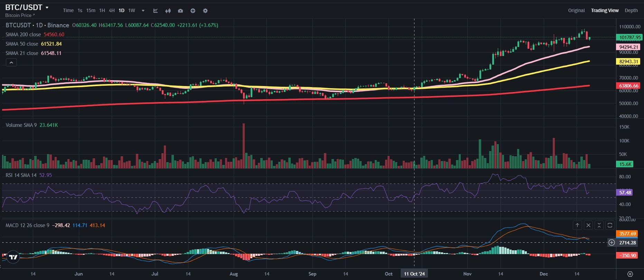Switch to the Depth chart tab
Image resolution: width=644 pixels, height=280 pixels.
(x=631, y=10)
